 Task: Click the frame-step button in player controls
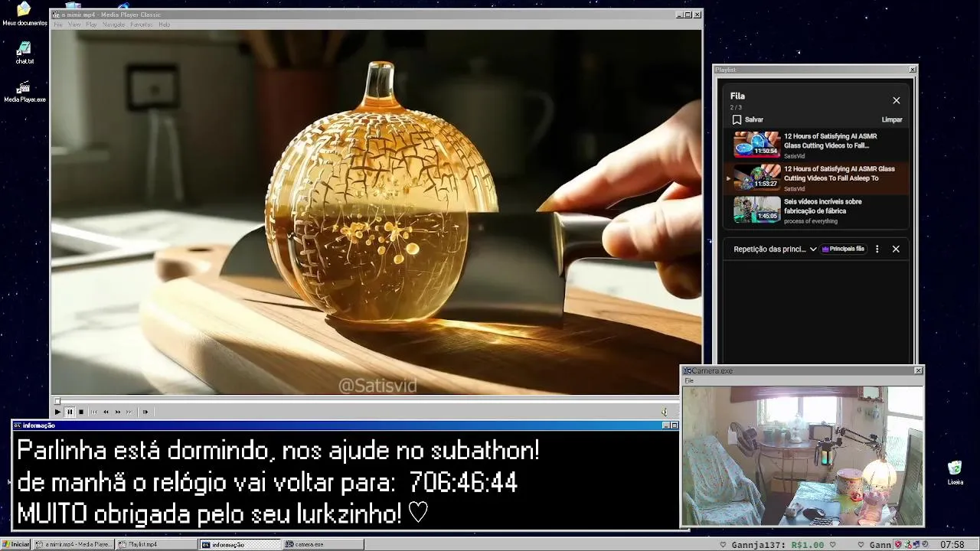click(x=145, y=412)
